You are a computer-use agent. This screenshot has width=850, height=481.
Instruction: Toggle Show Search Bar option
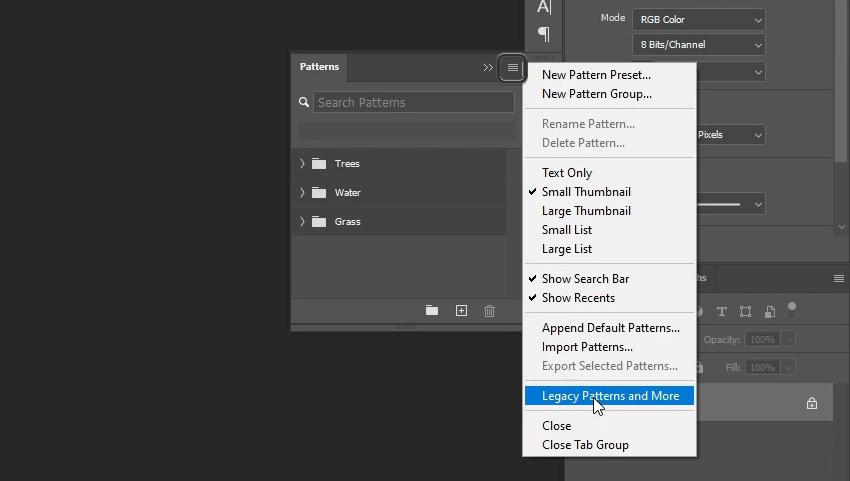(585, 279)
